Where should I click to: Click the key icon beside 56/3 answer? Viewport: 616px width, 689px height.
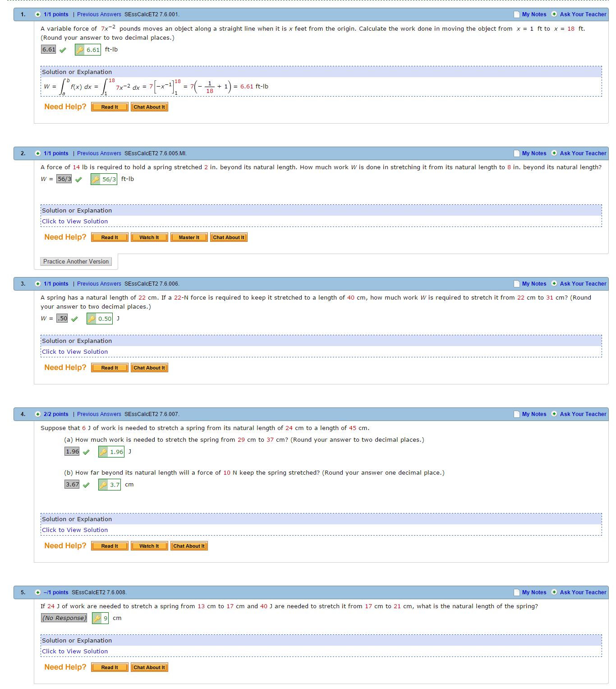(x=96, y=180)
